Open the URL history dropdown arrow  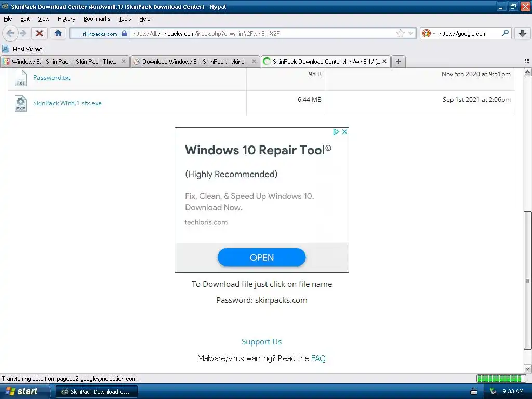pyautogui.click(x=410, y=33)
